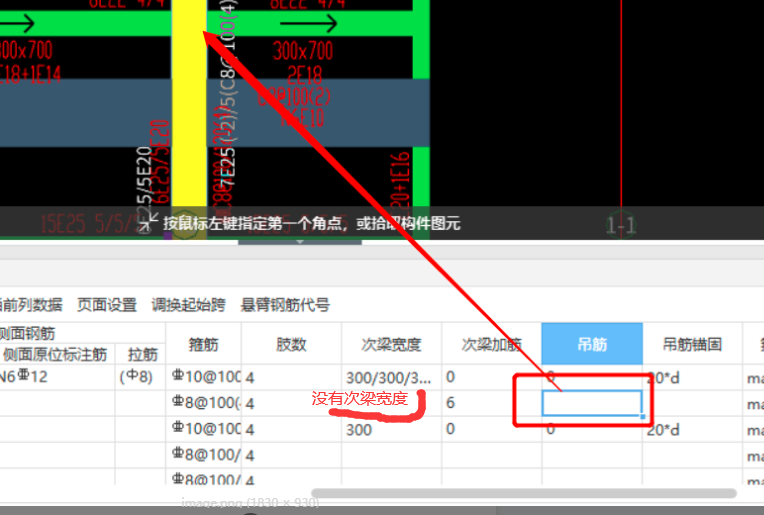Screen dimensions: 764x515
Task: Select the 拉筋 column header
Action: 140,354
